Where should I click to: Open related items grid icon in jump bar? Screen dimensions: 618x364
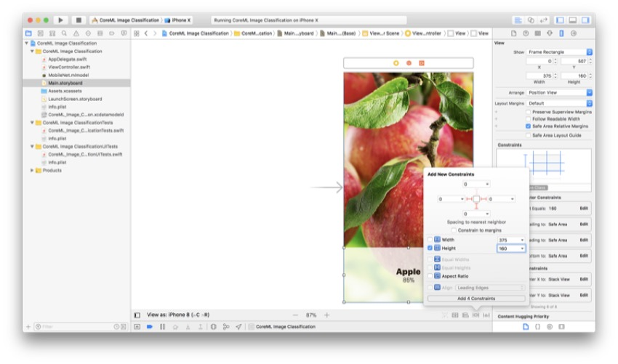137,33
